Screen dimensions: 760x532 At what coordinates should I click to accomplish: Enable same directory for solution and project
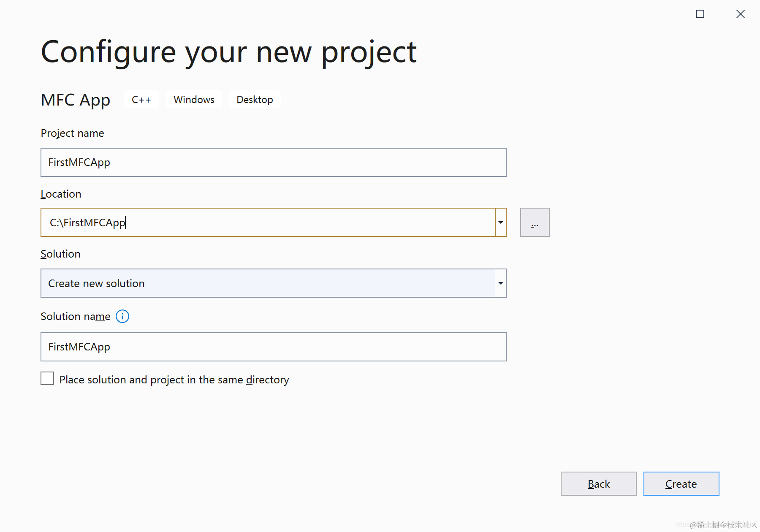[x=47, y=379]
